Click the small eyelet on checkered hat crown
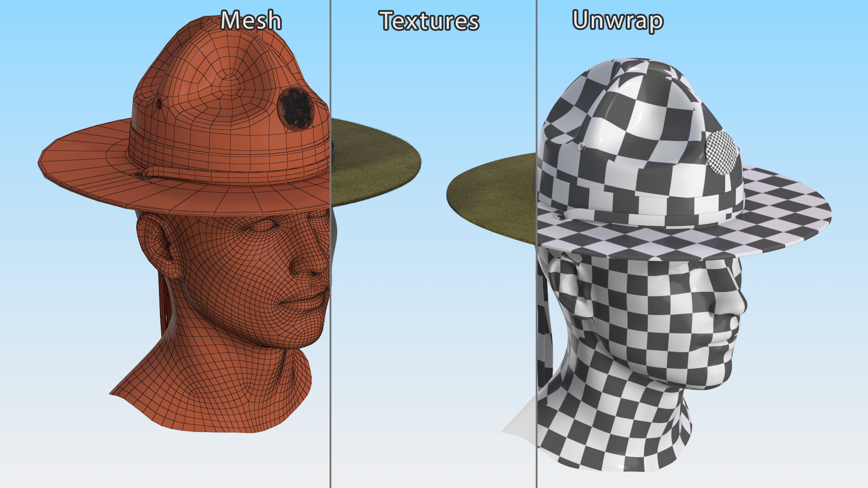This screenshot has width=868, height=488. pos(581,146)
